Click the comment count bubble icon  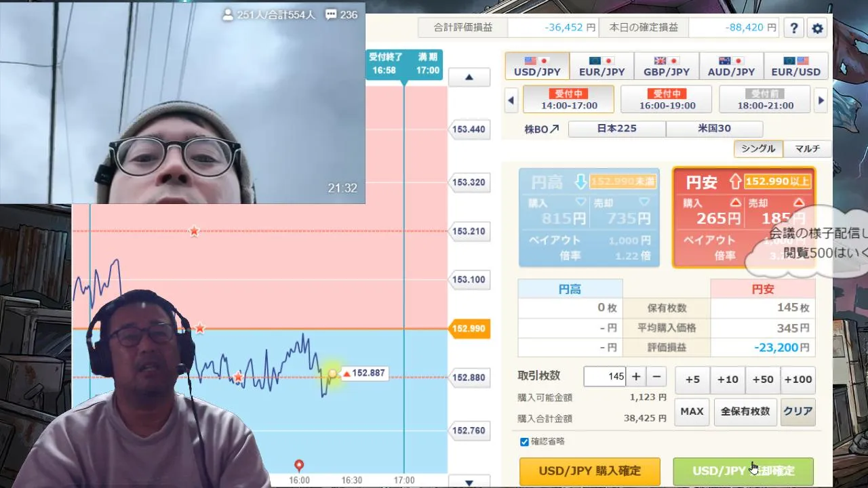pyautogui.click(x=331, y=14)
